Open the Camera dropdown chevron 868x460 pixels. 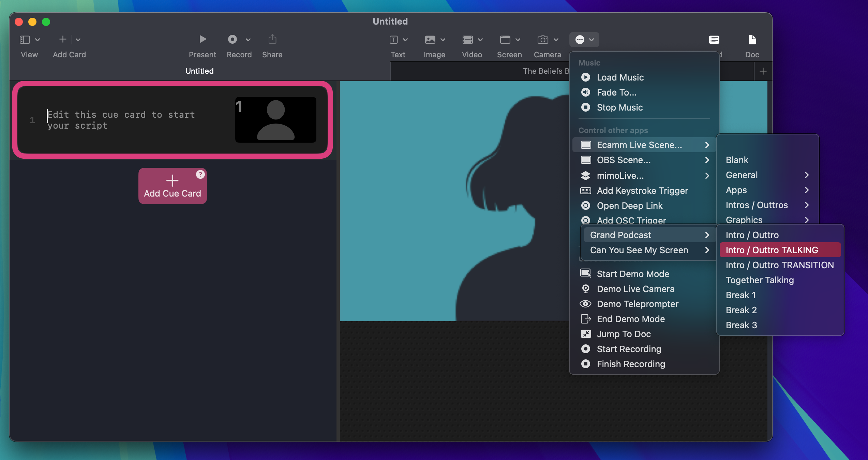coord(556,40)
